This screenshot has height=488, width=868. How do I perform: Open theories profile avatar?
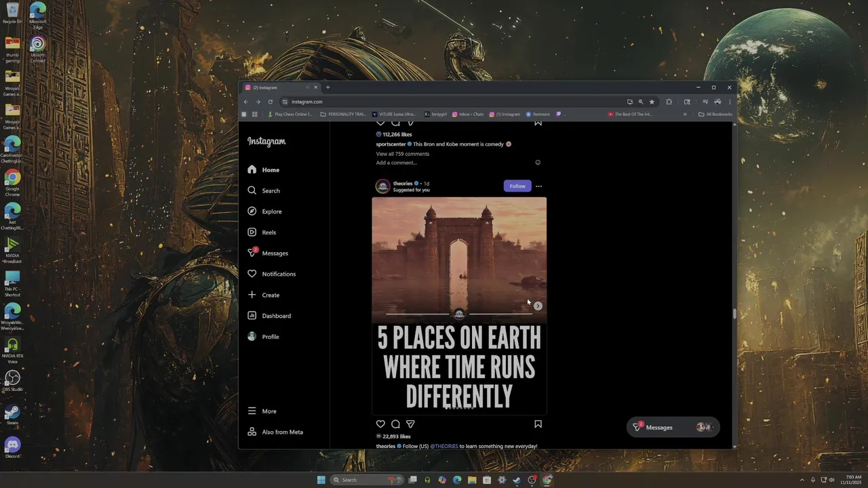tap(383, 186)
